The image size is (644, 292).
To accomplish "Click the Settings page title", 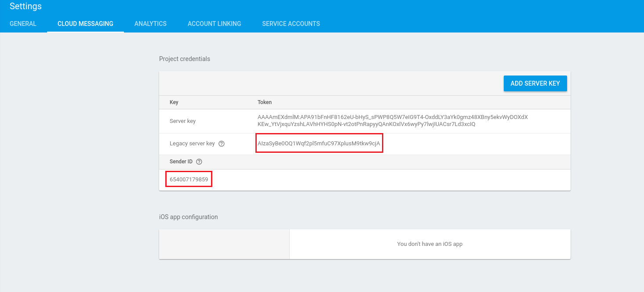I will [25, 6].
